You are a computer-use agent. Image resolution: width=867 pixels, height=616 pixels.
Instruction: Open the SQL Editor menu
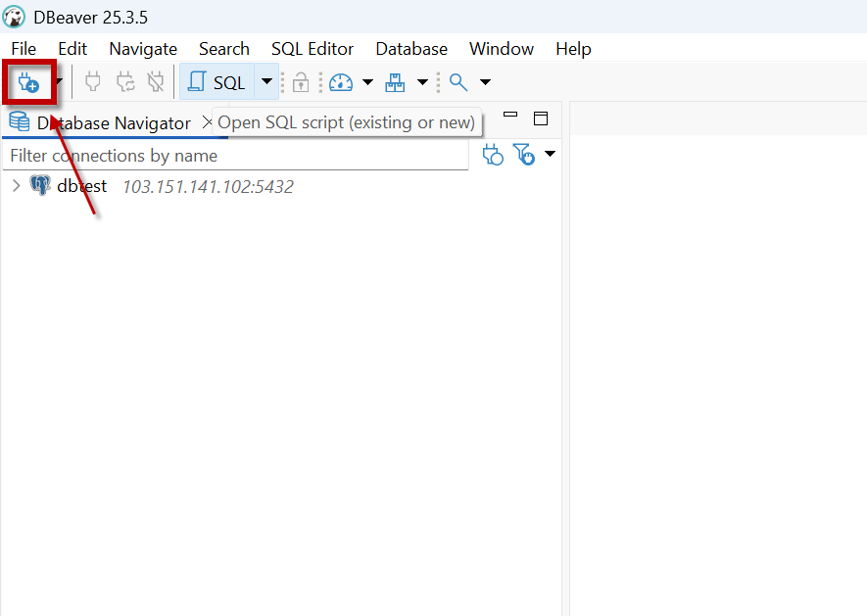pos(312,49)
